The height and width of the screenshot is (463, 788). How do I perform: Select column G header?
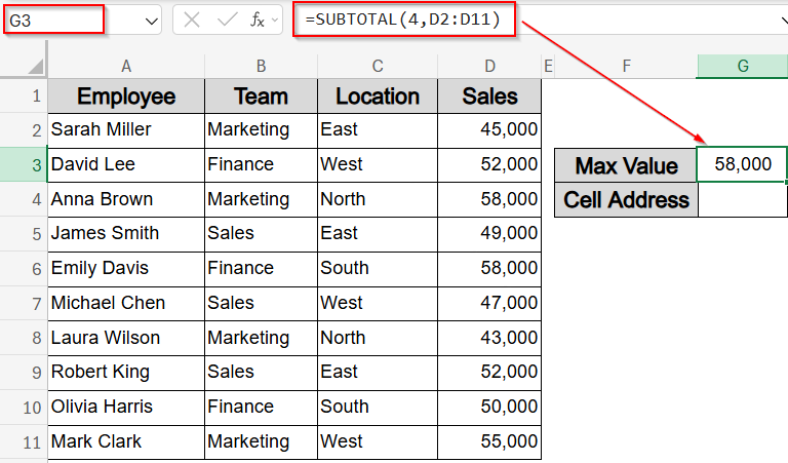[742, 66]
